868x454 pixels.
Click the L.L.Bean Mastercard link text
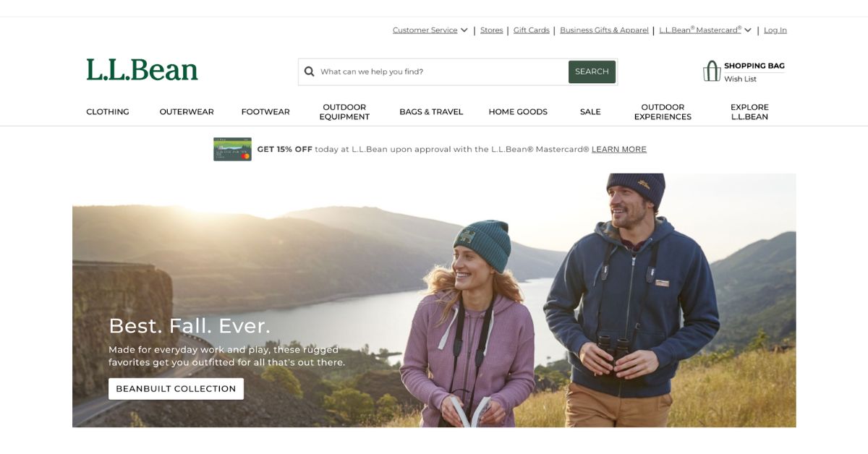(x=700, y=30)
